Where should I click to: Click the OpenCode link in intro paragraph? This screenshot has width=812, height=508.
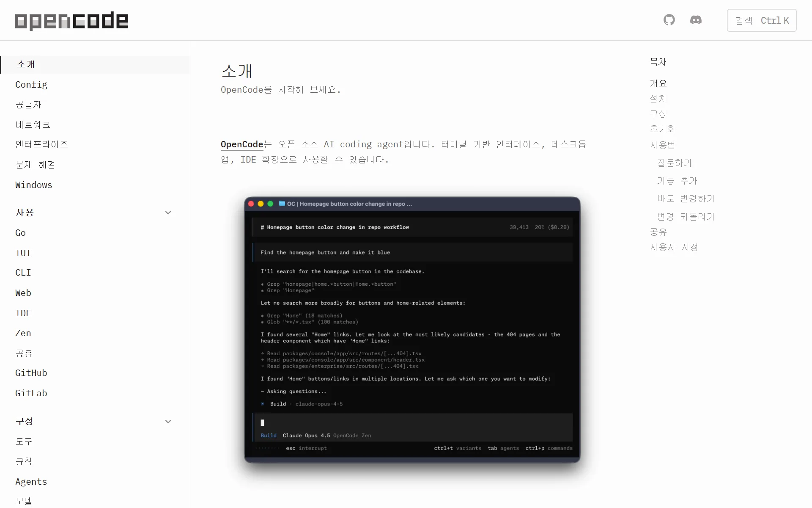click(x=242, y=144)
